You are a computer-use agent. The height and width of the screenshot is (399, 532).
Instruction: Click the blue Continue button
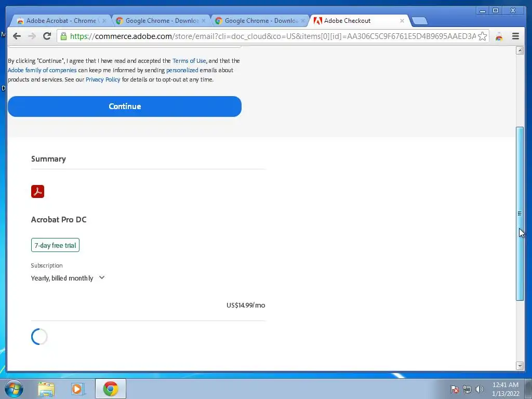pyautogui.click(x=125, y=107)
